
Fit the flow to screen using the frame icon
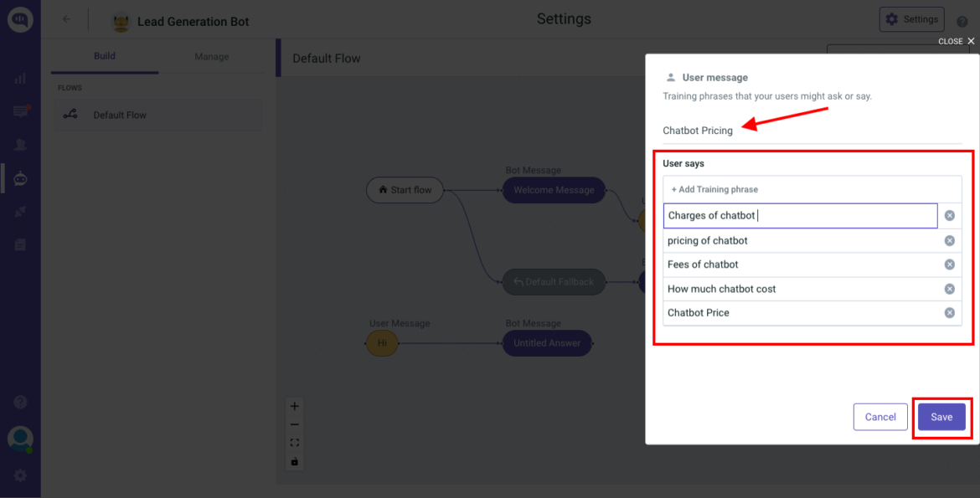tap(294, 443)
